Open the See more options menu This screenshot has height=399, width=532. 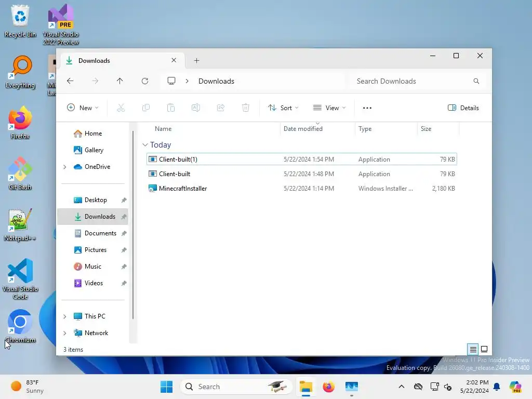(x=367, y=108)
